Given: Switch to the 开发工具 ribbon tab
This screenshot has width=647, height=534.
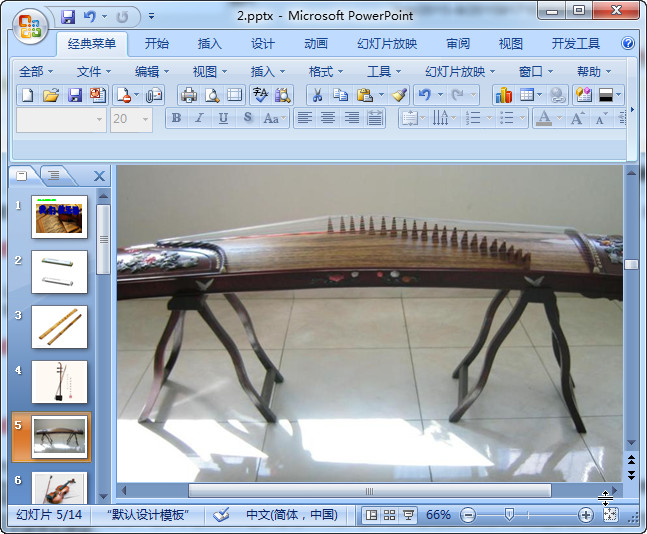Looking at the screenshot, I should (576, 43).
